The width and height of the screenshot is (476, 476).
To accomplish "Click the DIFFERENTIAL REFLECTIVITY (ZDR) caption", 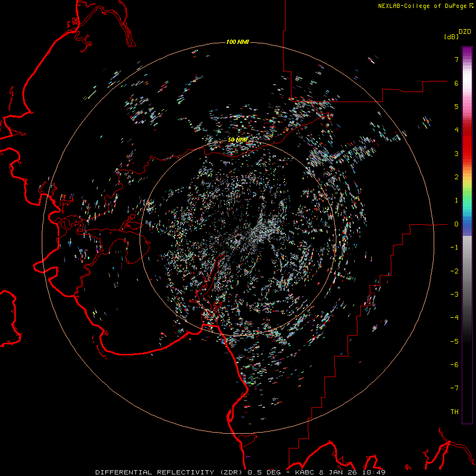I will click(x=170, y=472).
